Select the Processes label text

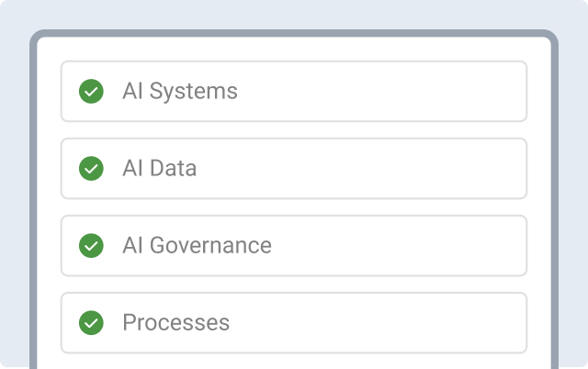click(x=175, y=322)
